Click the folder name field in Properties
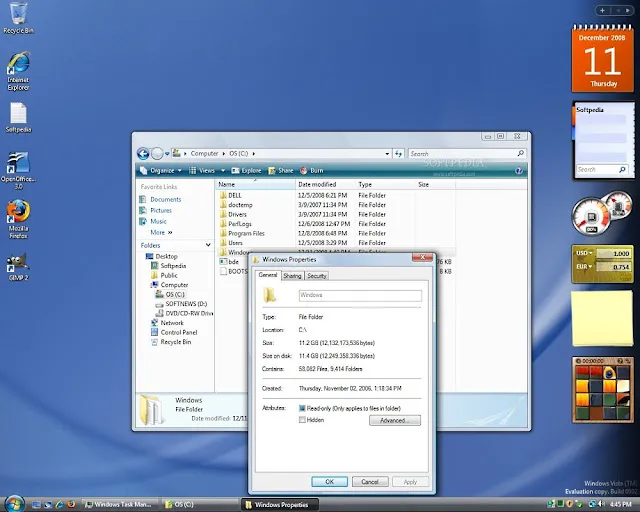The image size is (640, 512). 360,295
